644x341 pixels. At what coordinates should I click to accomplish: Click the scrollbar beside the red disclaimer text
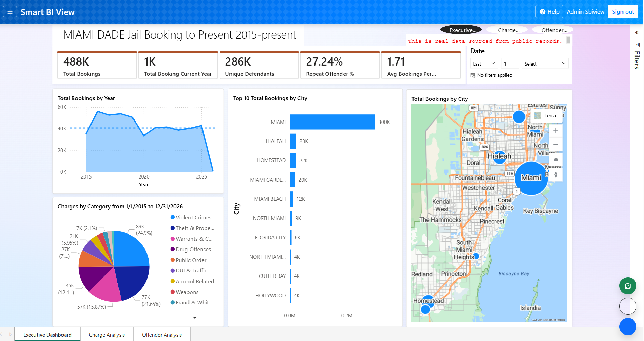click(568, 40)
